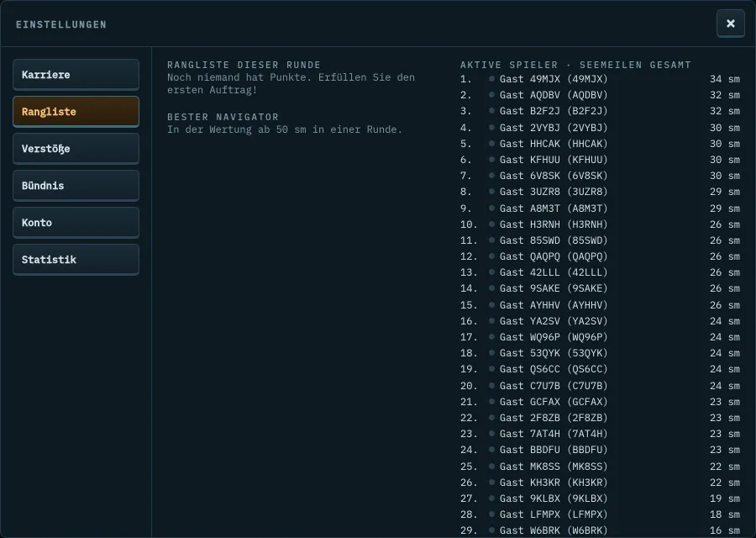
Task: Click player Gast AYHHV
Action: point(600,305)
